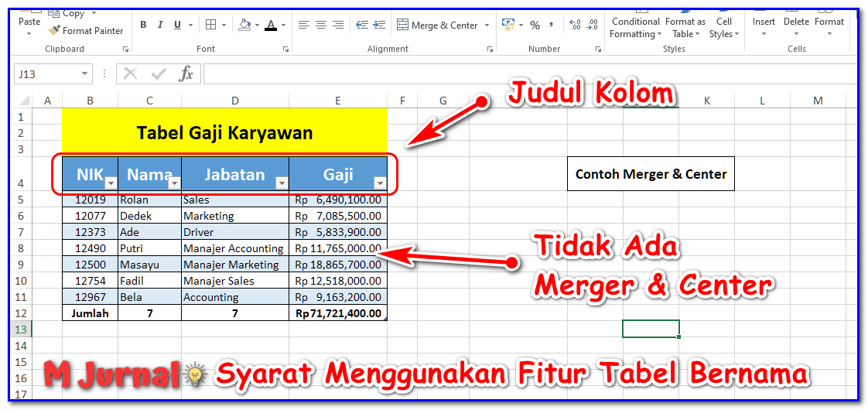Viewport: 868px width, 410px height.
Task: Apply Center alignment
Action: tap(321, 25)
